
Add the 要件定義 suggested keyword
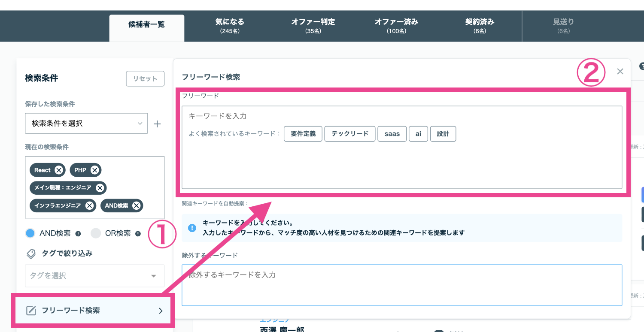(x=303, y=134)
